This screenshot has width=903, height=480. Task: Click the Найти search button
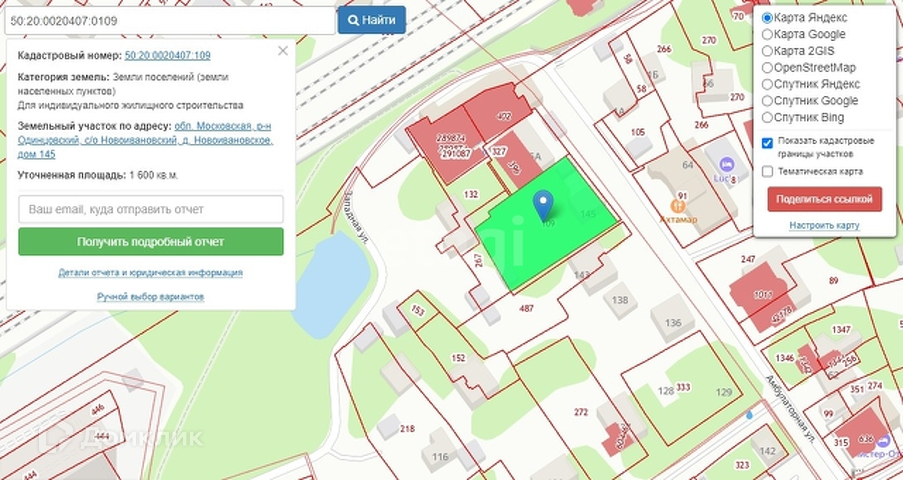click(371, 20)
